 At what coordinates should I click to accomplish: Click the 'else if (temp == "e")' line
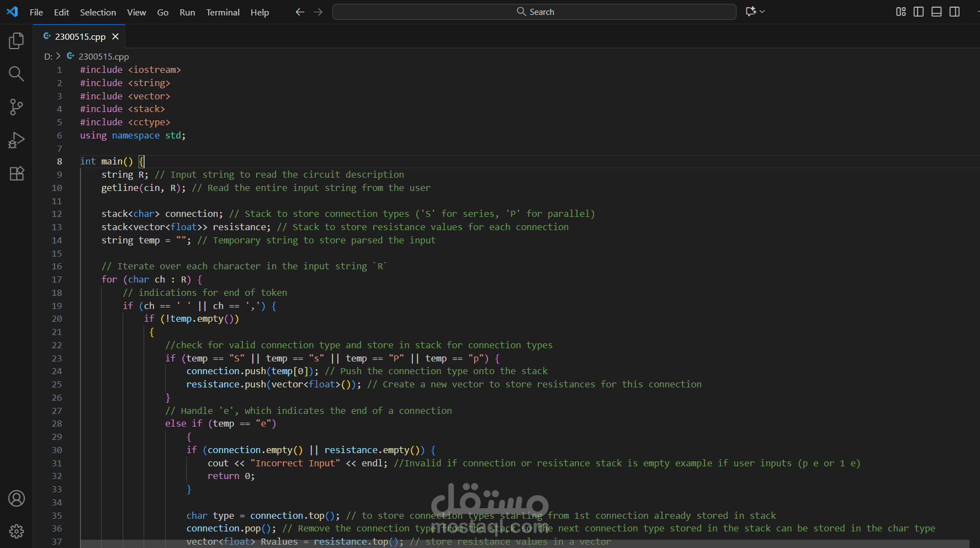tap(221, 423)
